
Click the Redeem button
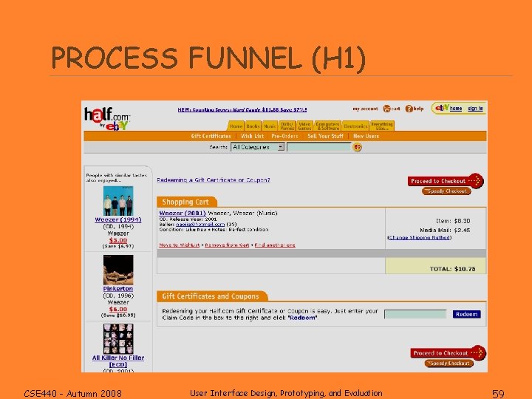point(466,314)
